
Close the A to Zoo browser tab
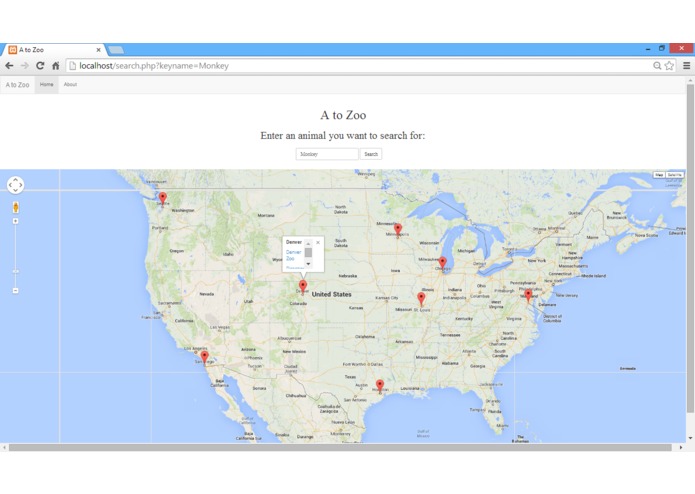coord(98,50)
